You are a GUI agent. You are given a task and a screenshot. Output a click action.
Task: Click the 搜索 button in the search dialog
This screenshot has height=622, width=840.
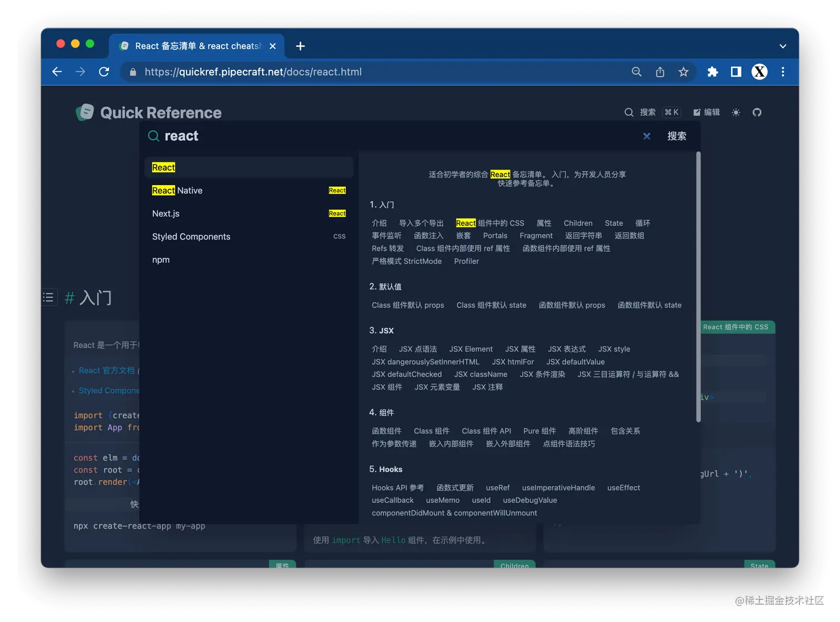click(677, 136)
